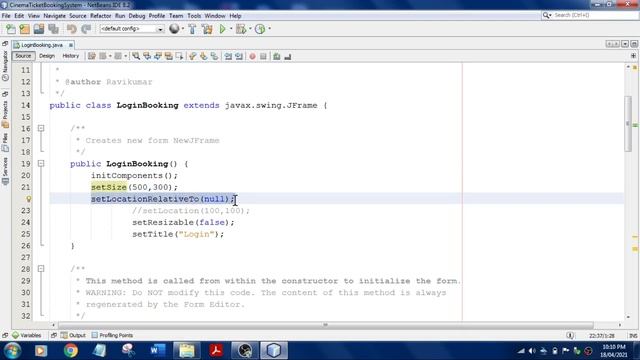Click Find Previous Occurrence icon

point(147,56)
